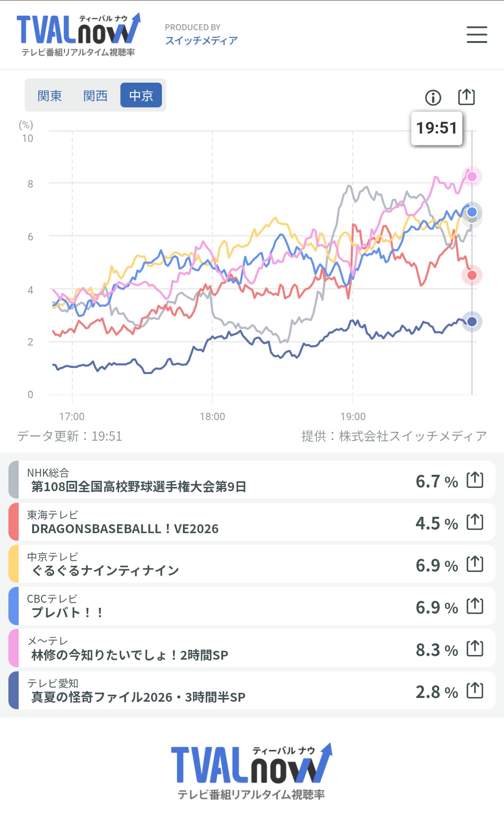Open the 林修の今知りたいでしょ program row
This screenshot has height=817, width=504.
[x=252, y=648]
